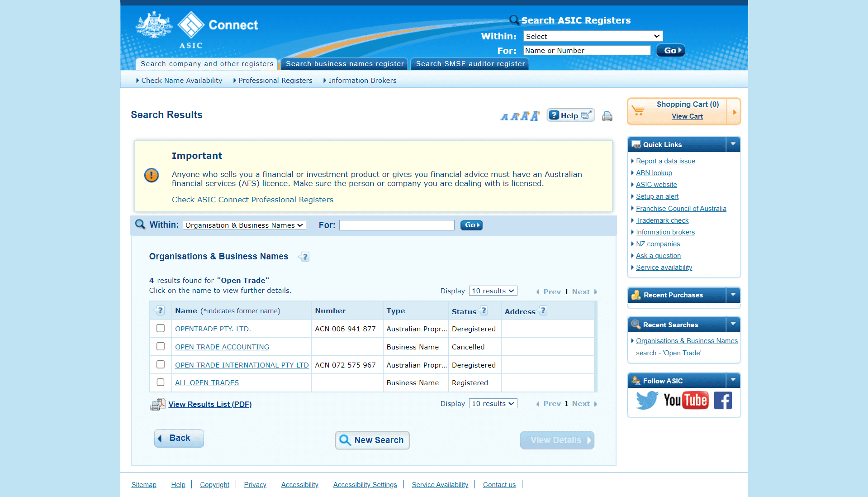The width and height of the screenshot is (868, 497).
Task: Open the bottom Display 10 results dropdown
Action: click(493, 403)
